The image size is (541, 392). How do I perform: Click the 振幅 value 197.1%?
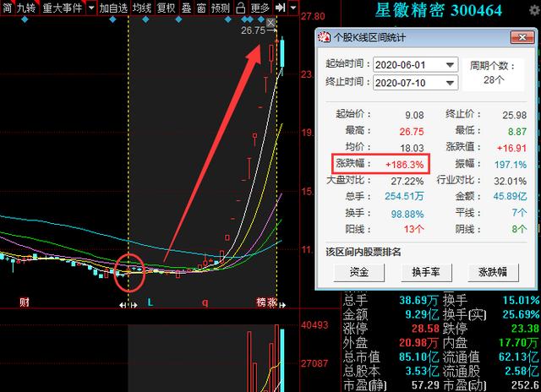511,165
